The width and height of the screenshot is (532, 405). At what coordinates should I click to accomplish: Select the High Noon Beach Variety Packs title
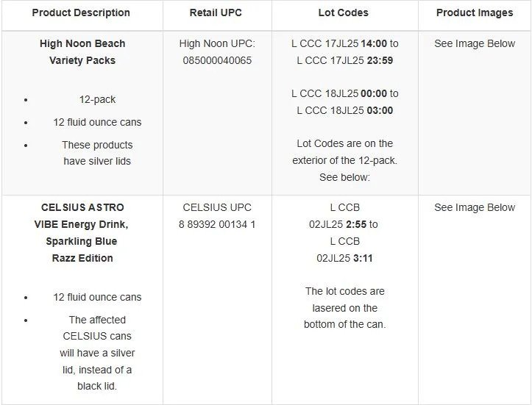82,52
